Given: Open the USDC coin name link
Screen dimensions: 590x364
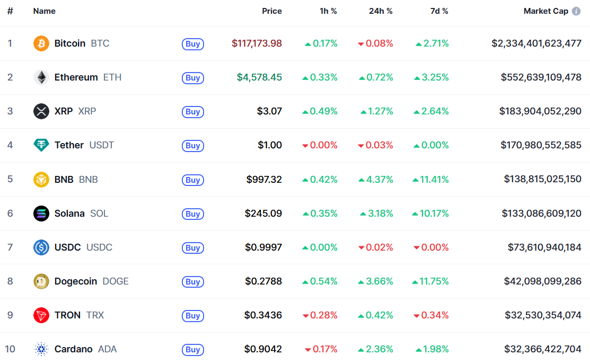Looking at the screenshot, I should pyautogui.click(x=67, y=247).
